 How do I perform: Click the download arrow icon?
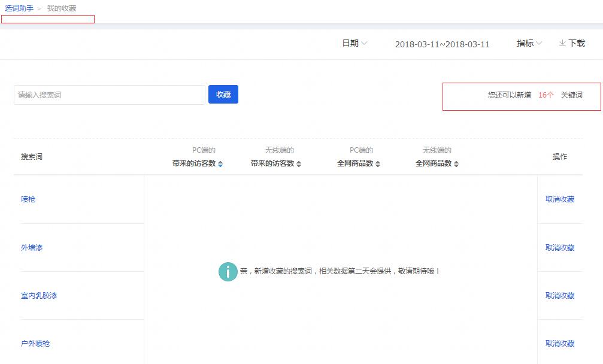pyautogui.click(x=562, y=43)
